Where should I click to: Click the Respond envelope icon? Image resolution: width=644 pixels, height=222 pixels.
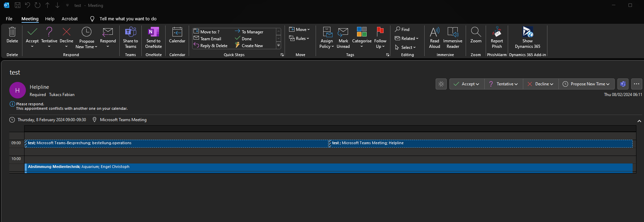[x=108, y=32]
